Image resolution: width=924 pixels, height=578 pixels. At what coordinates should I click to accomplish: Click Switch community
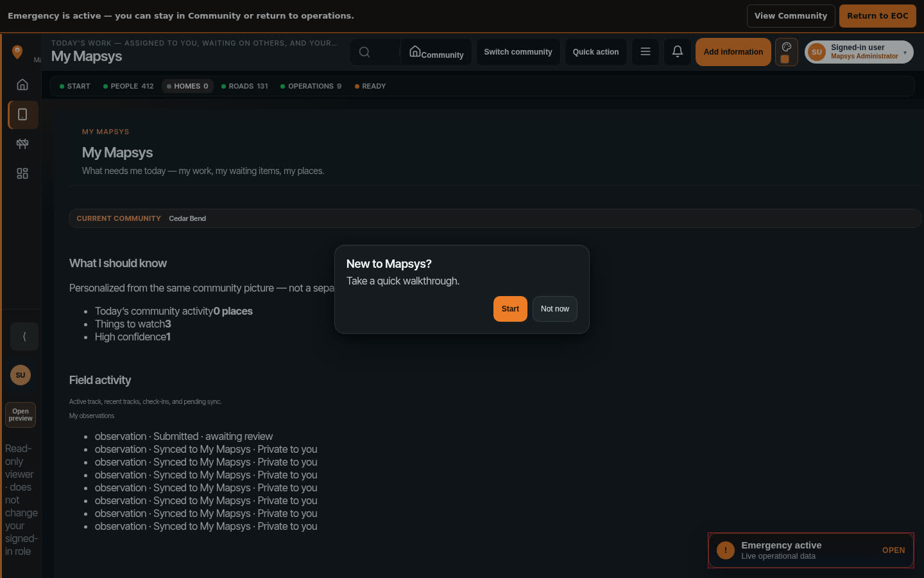518,52
